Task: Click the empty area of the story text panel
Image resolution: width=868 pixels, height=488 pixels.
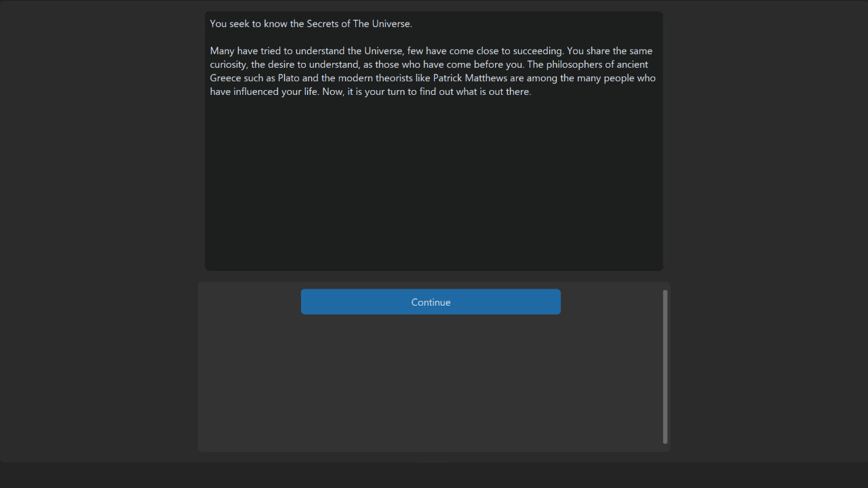Action: 434,183
